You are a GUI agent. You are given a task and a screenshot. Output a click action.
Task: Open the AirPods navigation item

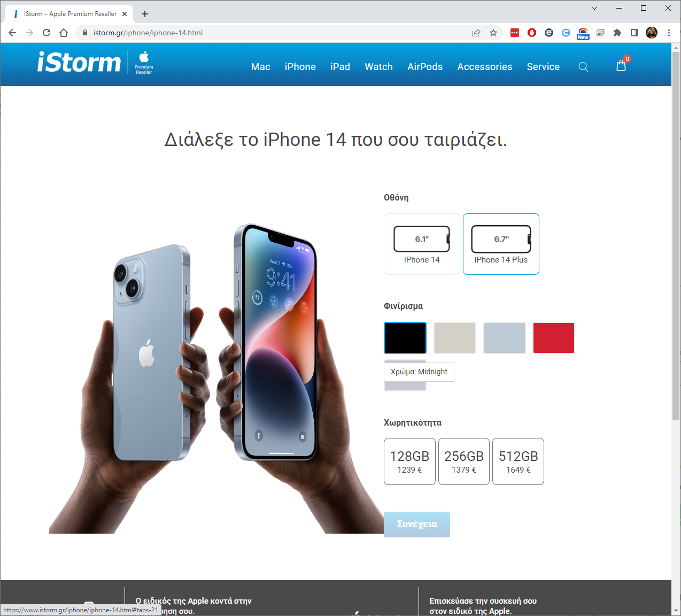point(425,67)
